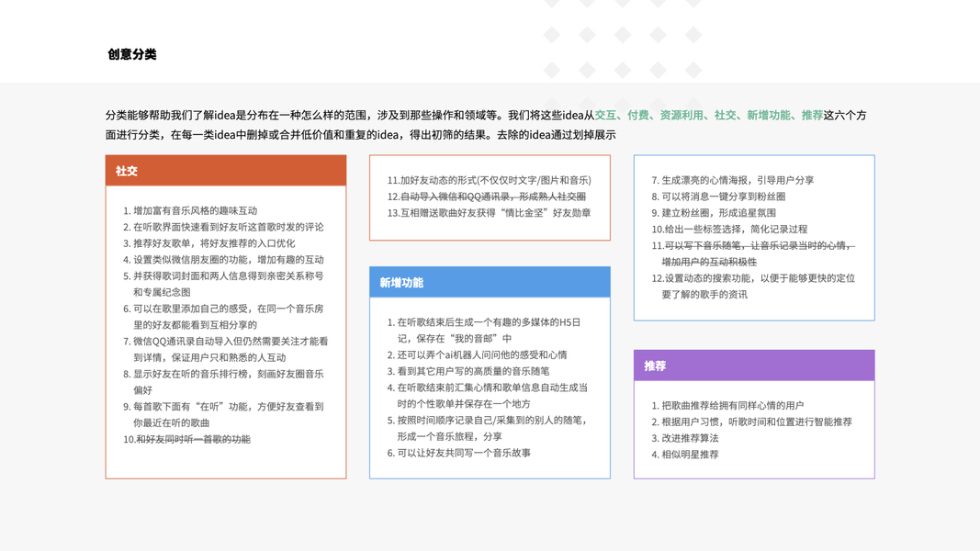The height and width of the screenshot is (551, 980).
Task: Click the item starting "可以在歌里添加自己的感受"
Action: (x=223, y=317)
